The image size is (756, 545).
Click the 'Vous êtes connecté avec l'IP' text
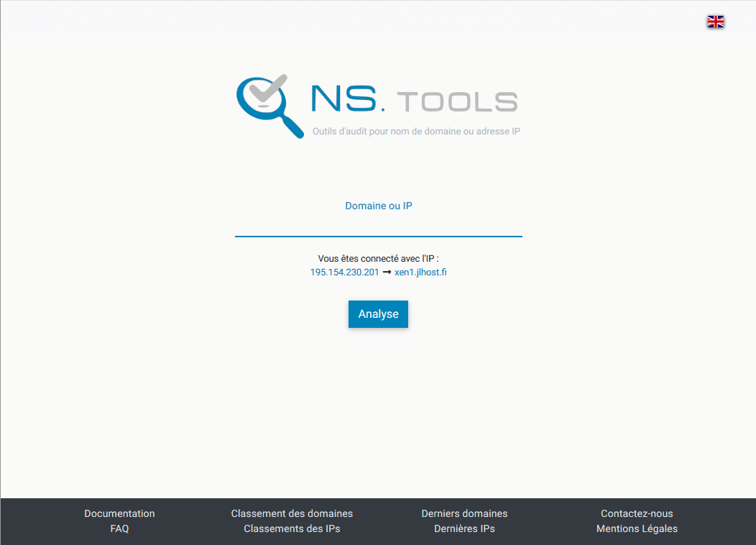[x=379, y=259]
